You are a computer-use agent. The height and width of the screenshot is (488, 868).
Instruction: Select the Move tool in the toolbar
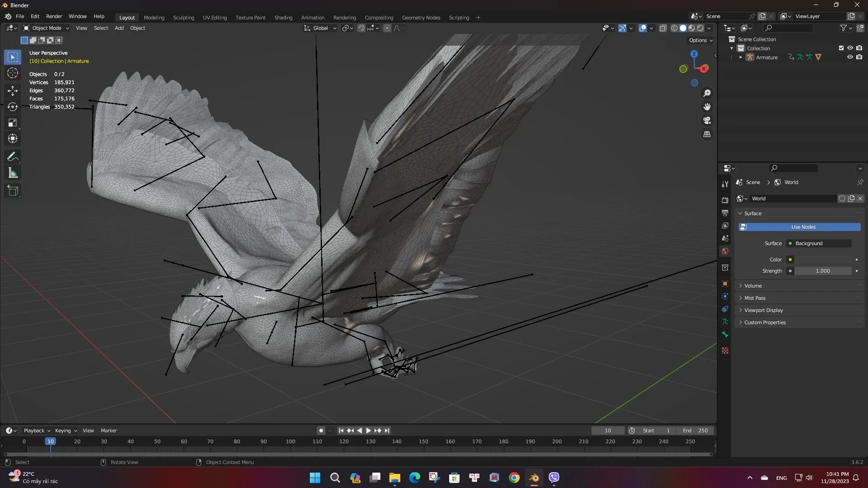click(12, 90)
